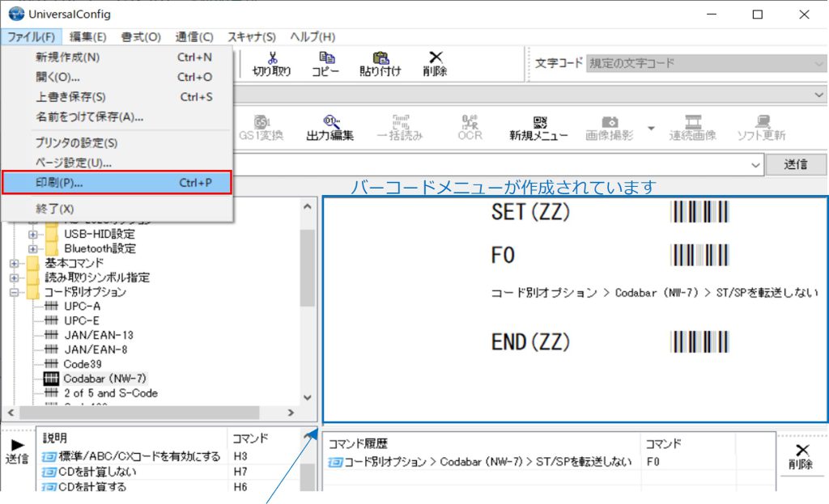Choose 終了(X) to exit the app
829x504 pixels.
point(117,209)
